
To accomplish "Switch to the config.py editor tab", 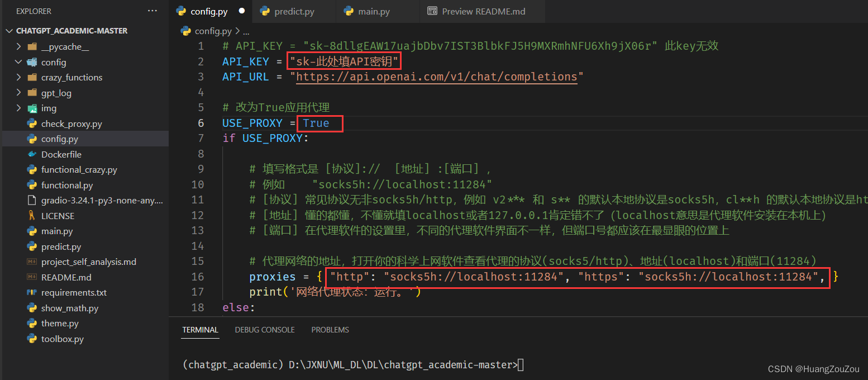I will tap(210, 11).
